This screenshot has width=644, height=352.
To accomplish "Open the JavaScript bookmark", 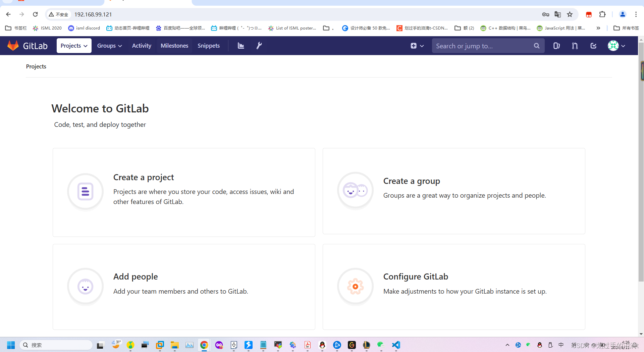I will pyautogui.click(x=561, y=28).
